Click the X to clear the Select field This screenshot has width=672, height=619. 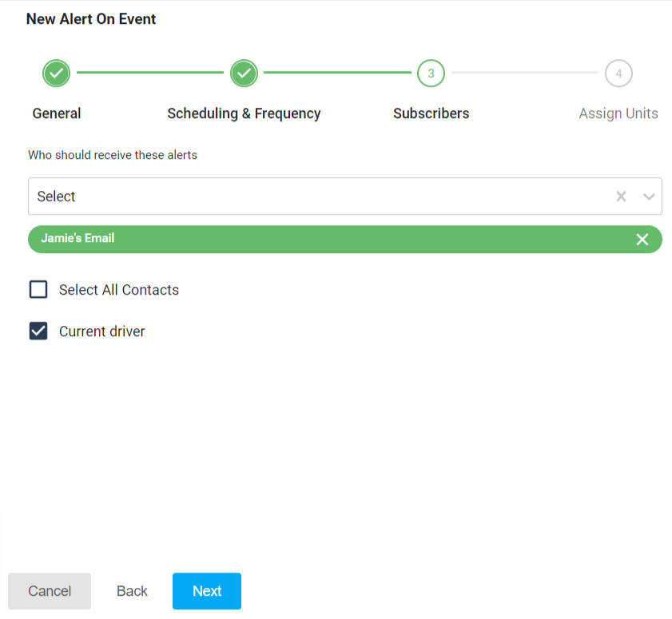(x=621, y=196)
